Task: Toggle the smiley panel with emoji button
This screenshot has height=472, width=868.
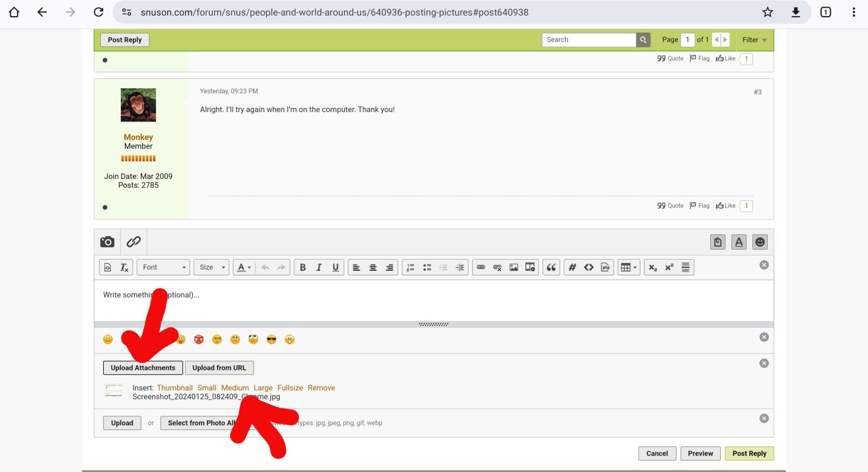Action: click(x=759, y=242)
